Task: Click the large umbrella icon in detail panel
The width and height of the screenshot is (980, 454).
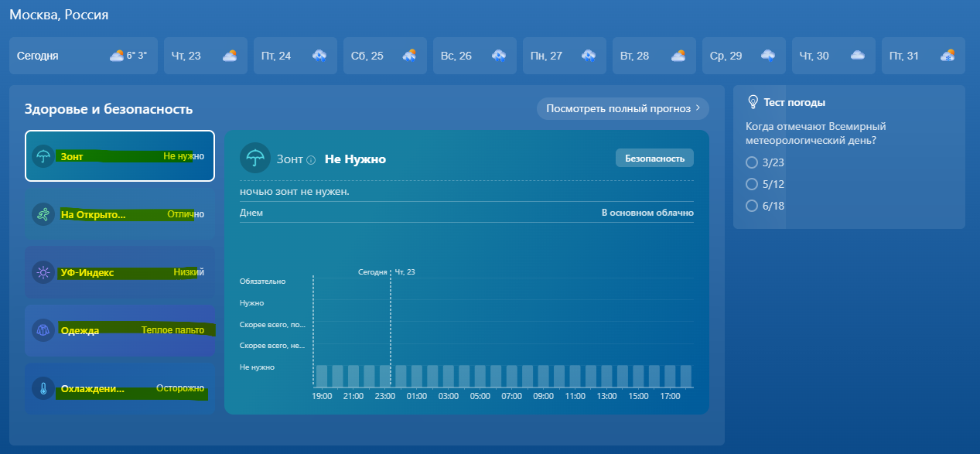Action: [x=254, y=158]
